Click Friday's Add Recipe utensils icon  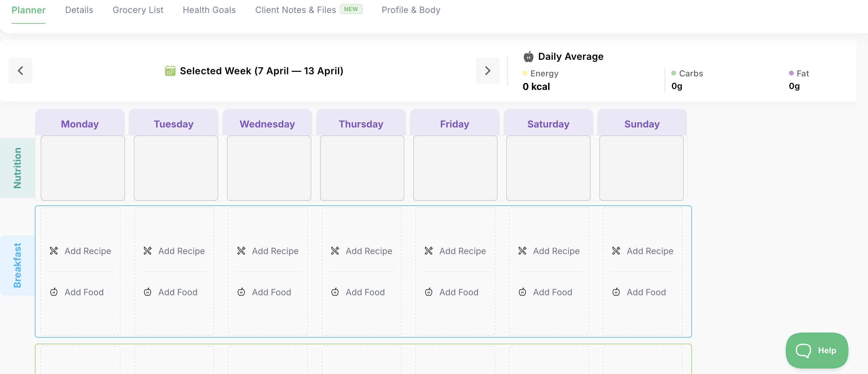pyautogui.click(x=428, y=250)
